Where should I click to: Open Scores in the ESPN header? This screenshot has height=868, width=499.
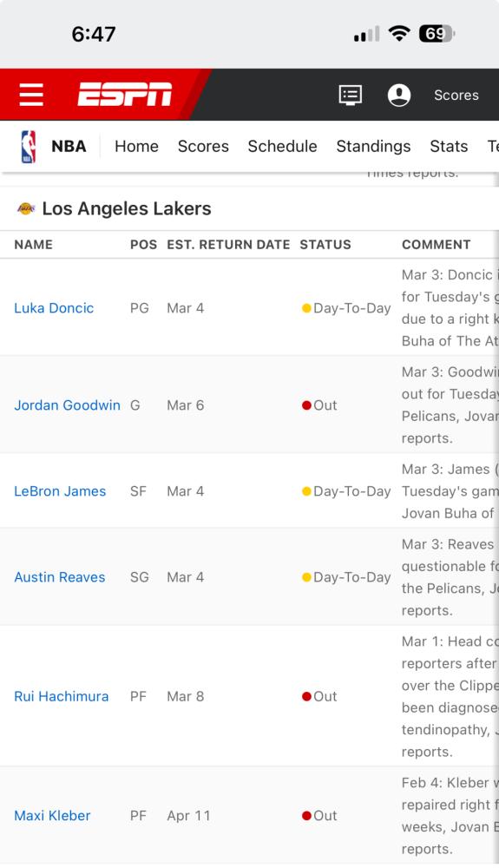[x=456, y=95]
